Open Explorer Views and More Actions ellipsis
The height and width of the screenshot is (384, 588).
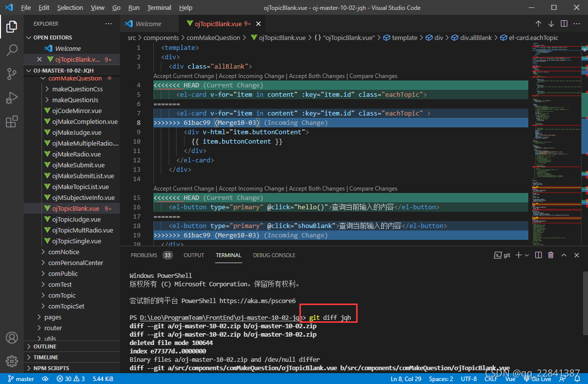click(109, 24)
